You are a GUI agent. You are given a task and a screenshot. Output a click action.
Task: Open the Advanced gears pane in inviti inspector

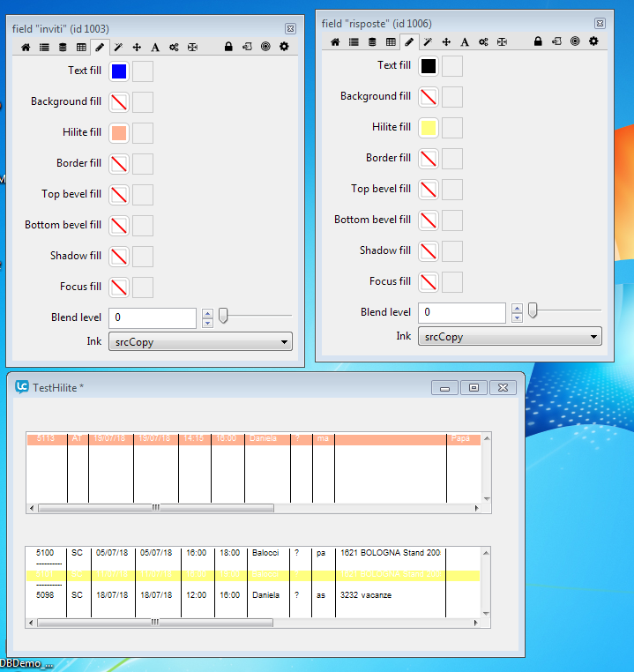click(x=174, y=47)
